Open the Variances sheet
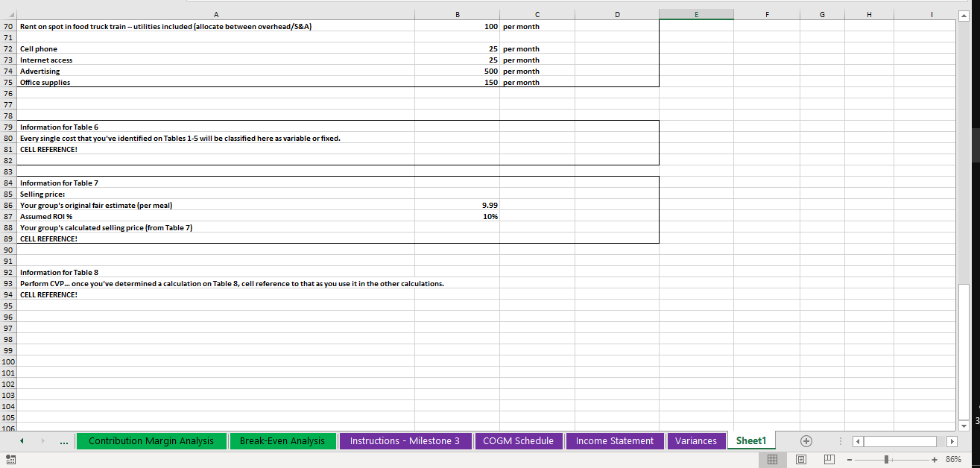 click(696, 440)
